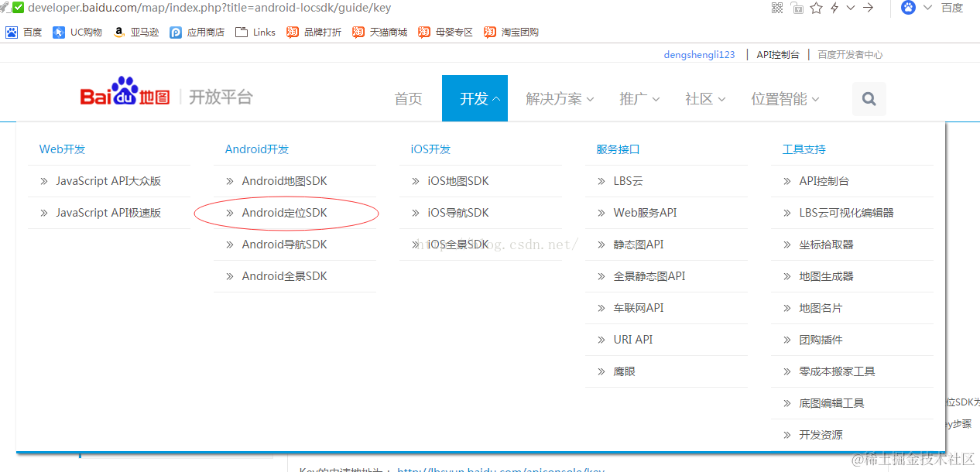Expand the 解决方案 navigation menu
Image resolution: width=980 pixels, height=472 pixels.
(560, 99)
